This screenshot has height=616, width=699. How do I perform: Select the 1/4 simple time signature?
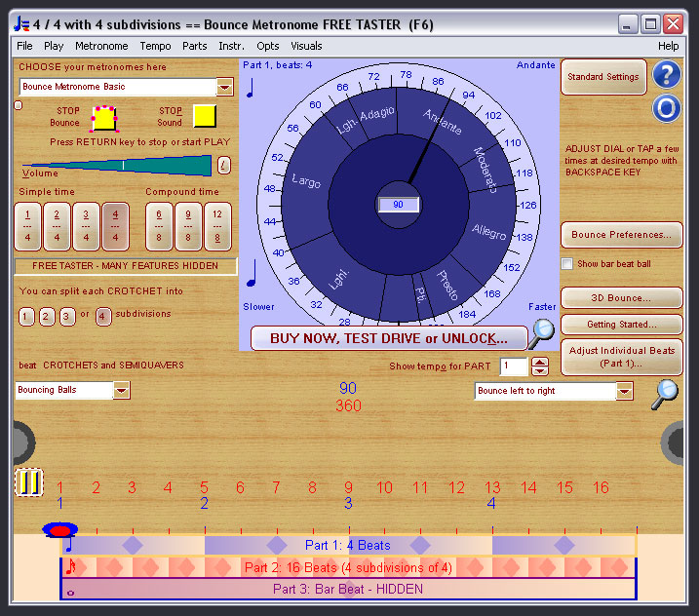[27, 226]
